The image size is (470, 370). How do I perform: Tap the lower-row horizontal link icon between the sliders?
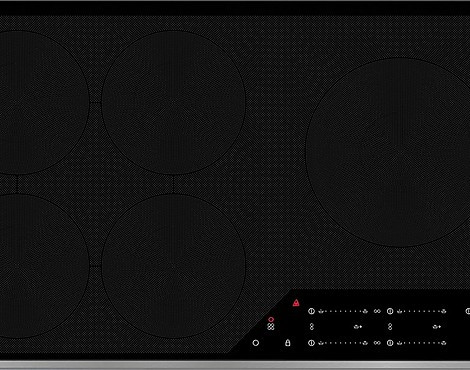377,343
